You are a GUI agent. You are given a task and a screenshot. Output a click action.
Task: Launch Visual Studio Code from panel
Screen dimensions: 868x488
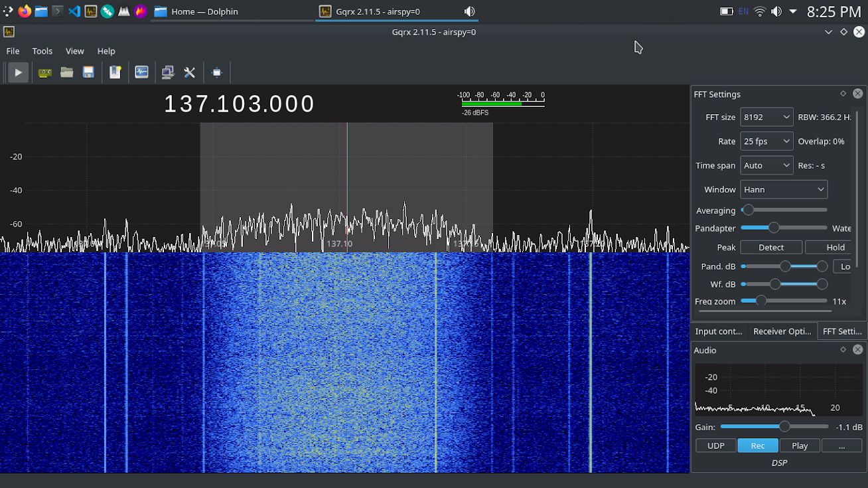click(x=74, y=11)
